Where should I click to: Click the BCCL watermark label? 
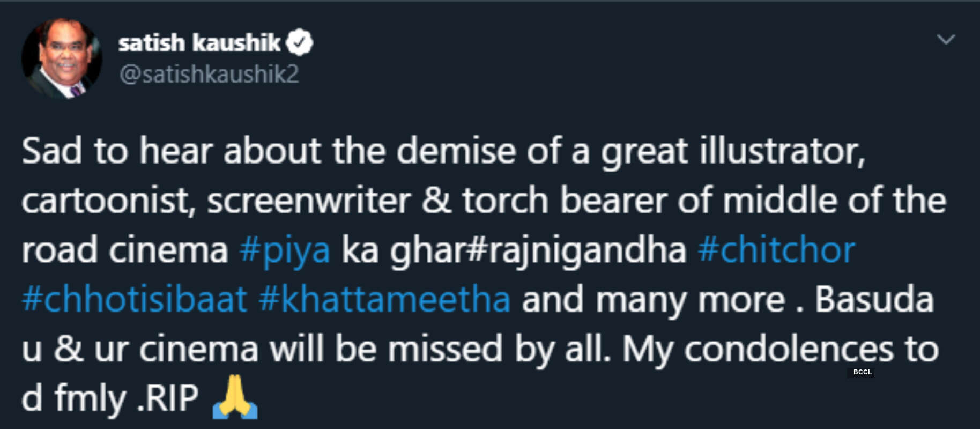tap(862, 372)
